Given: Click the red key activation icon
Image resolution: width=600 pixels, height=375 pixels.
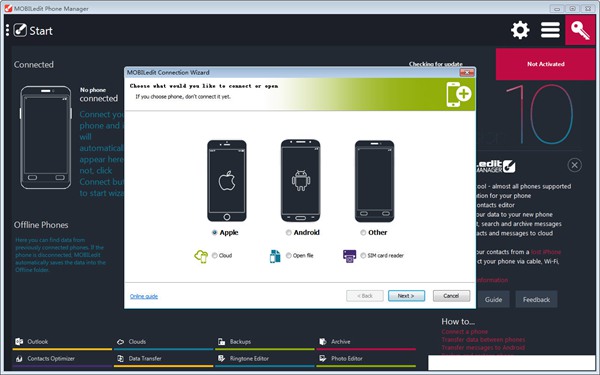Looking at the screenshot, I should pos(580,30).
